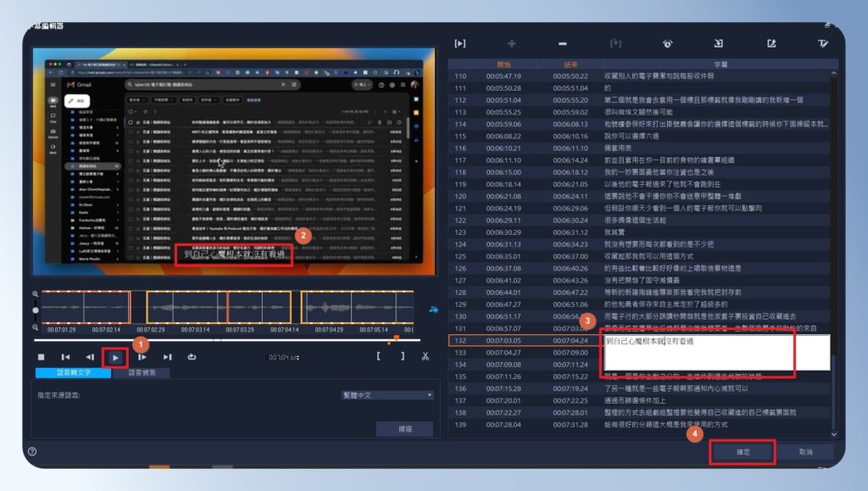Viewport: 868px width, 491px height.
Task: Jump to the start with the Home button
Action: pyautogui.click(x=65, y=357)
